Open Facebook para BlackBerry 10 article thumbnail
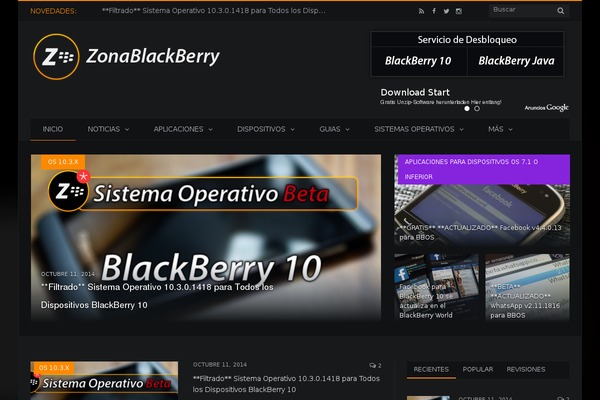 click(436, 286)
